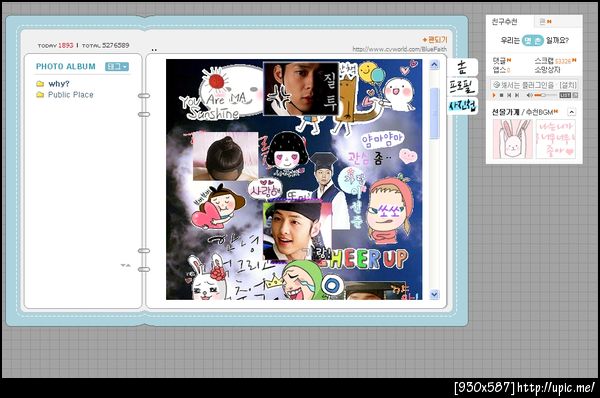Click the blue '몇 촌' button
Image resolution: width=600 pixels, height=398 pixels.
tap(532, 40)
